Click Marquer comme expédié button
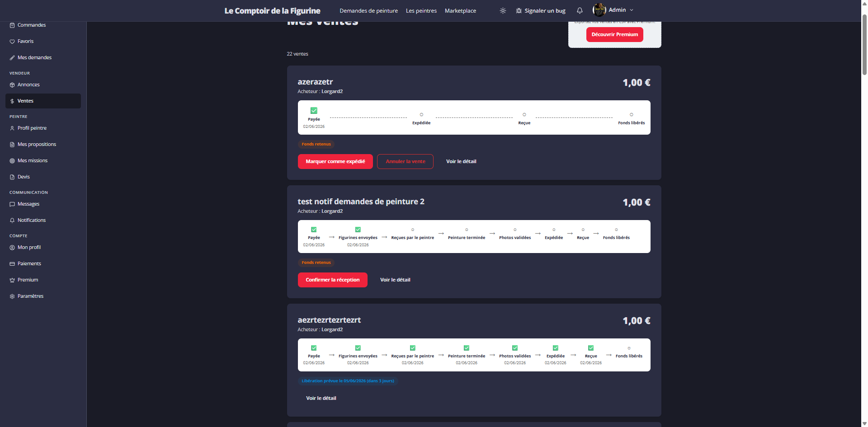This screenshot has height=427, width=868. [x=335, y=161]
